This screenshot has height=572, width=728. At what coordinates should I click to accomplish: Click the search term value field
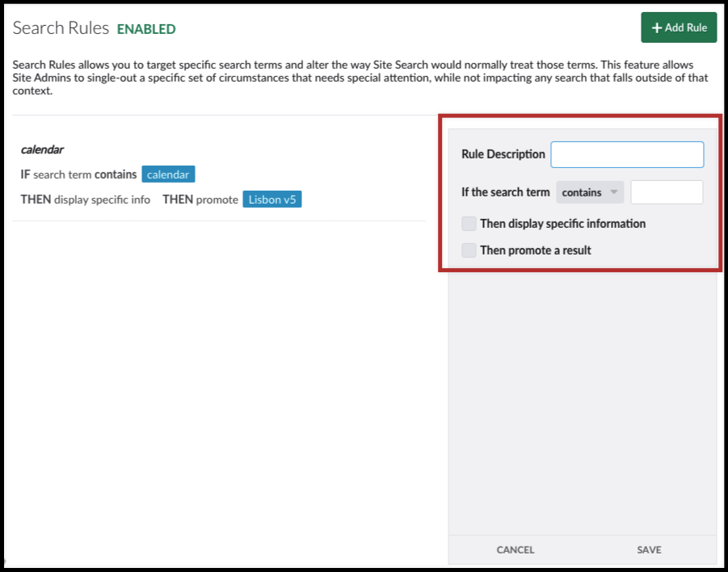[x=667, y=192]
